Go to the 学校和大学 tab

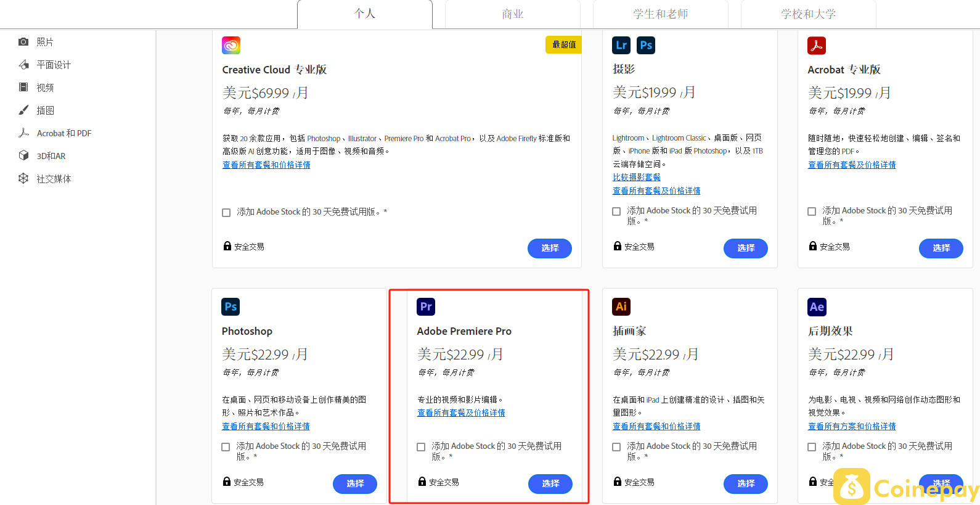(x=809, y=14)
